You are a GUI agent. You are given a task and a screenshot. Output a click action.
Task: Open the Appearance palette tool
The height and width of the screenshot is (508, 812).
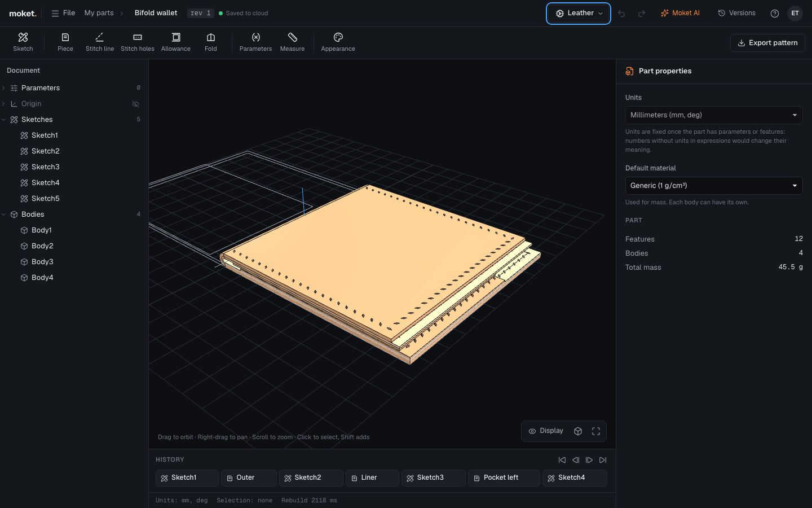[338, 42]
